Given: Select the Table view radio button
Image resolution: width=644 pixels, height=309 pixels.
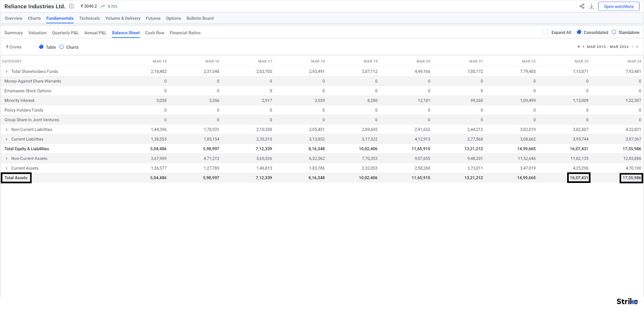Looking at the screenshot, I should click(41, 47).
